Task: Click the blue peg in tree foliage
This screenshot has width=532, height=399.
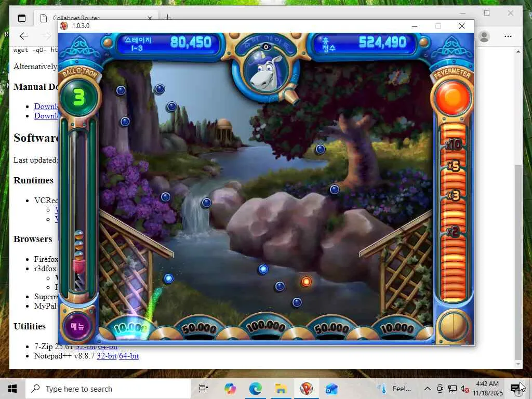Action: point(320,149)
